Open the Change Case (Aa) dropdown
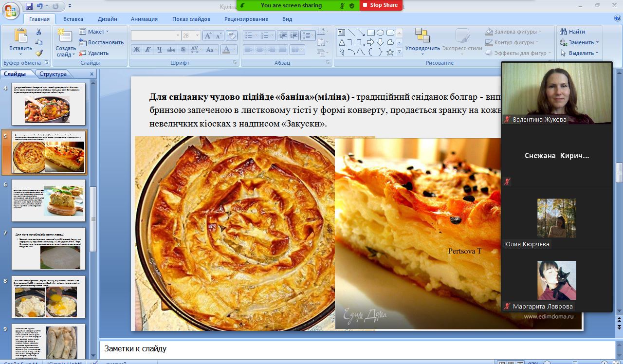This screenshot has width=623, height=364. (211, 49)
